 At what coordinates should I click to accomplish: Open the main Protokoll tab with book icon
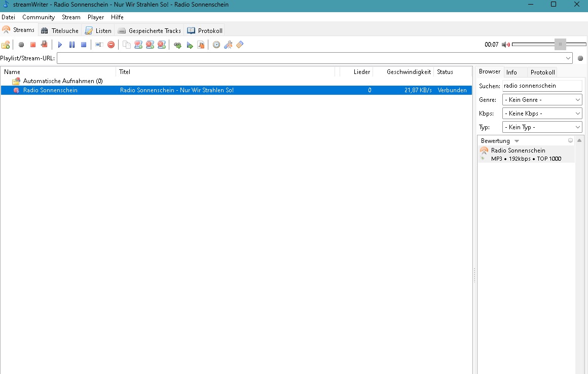pos(205,31)
